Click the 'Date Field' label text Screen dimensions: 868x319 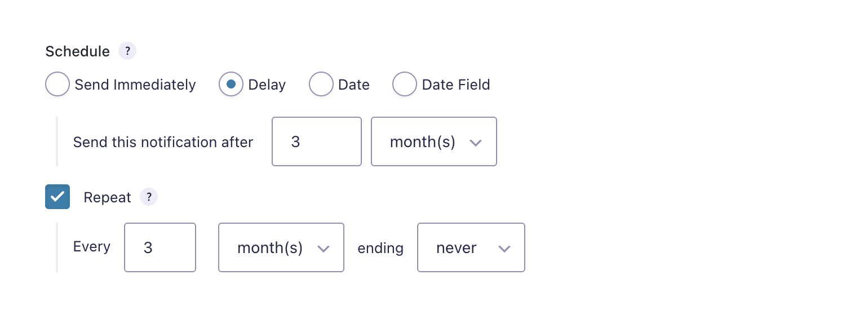[456, 85]
